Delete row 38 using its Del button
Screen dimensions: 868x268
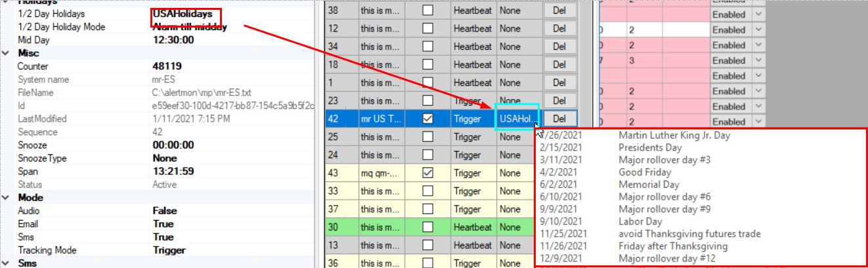pos(559,11)
